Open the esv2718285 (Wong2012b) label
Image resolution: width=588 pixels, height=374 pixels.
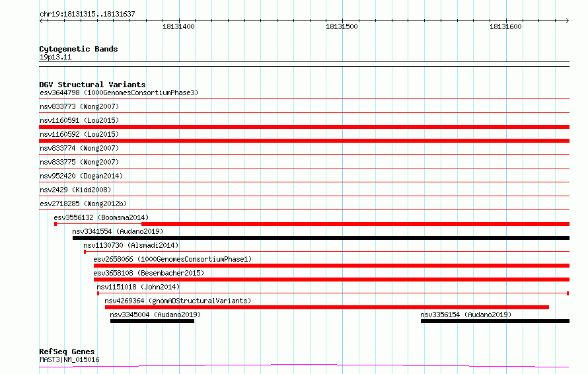click(x=83, y=204)
